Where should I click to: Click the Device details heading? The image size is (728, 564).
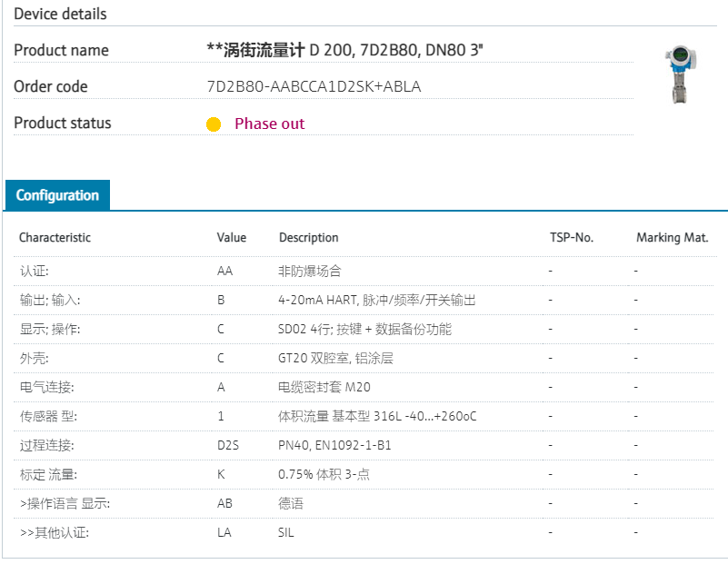pyautogui.click(x=60, y=15)
